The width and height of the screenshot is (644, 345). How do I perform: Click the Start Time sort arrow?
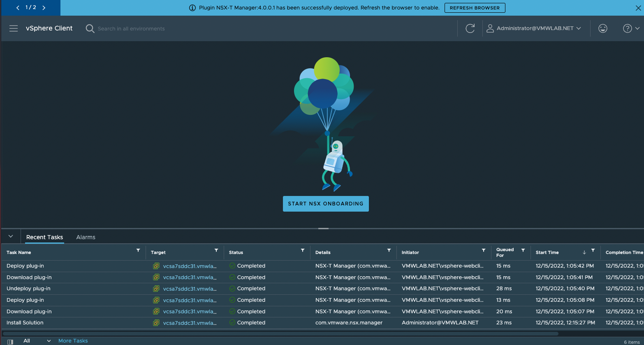click(x=584, y=252)
